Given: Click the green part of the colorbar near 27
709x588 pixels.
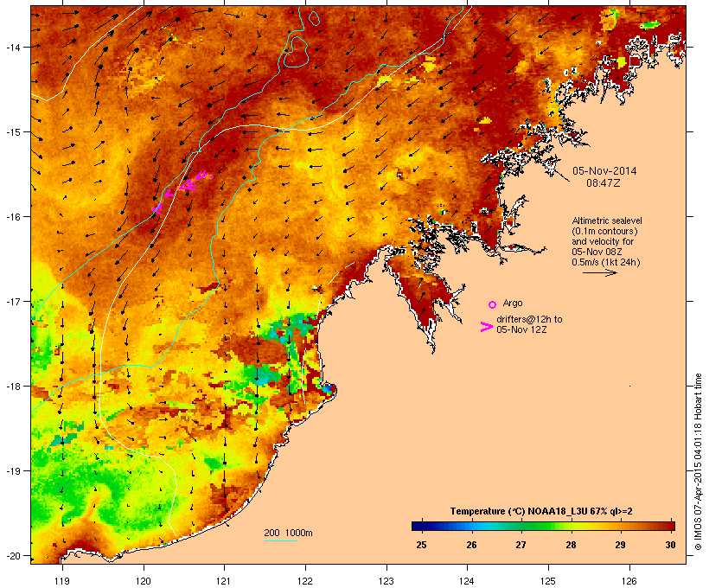Looking at the screenshot, I should [521, 526].
